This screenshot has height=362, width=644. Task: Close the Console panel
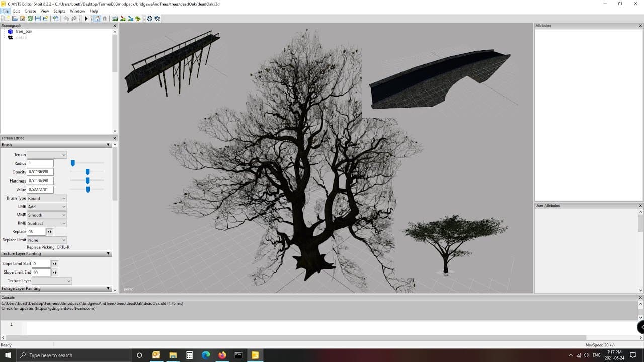pyautogui.click(x=640, y=298)
